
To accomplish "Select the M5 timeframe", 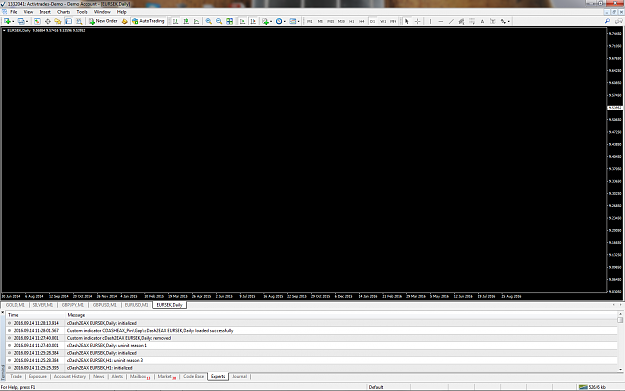I will pyautogui.click(x=320, y=22).
